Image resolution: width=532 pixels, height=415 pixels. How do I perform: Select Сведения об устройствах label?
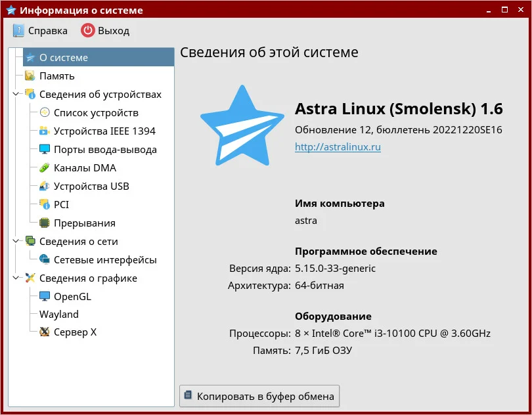pos(100,95)
